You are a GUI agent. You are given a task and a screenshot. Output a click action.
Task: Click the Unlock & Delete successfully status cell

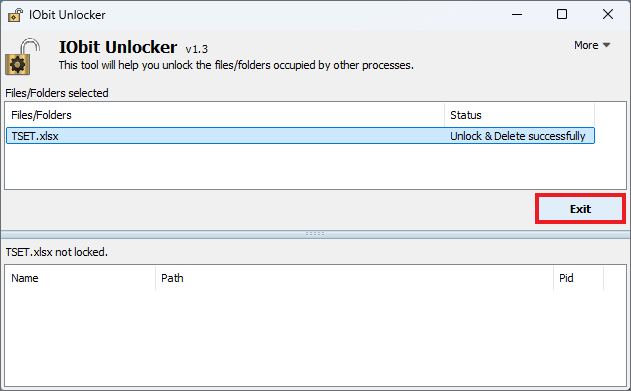(518, 136)
